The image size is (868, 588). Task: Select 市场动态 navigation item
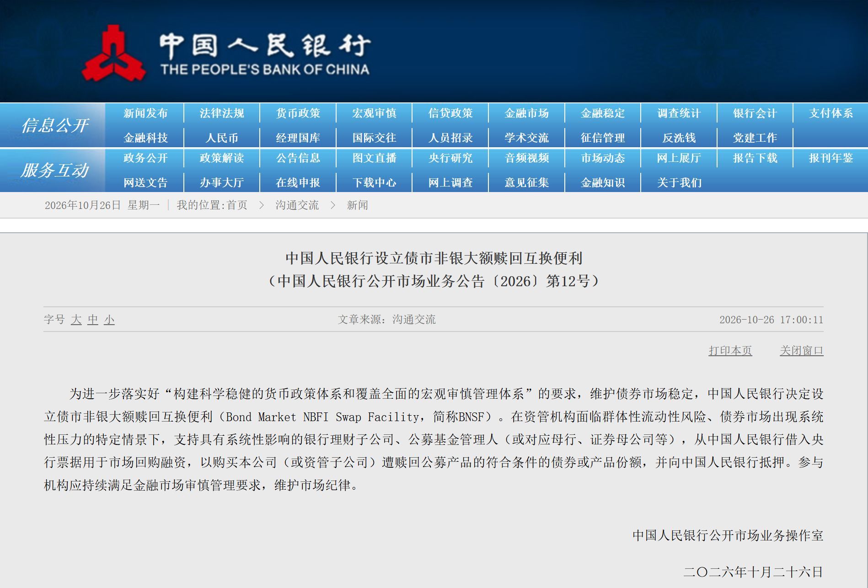coord(603,158)
